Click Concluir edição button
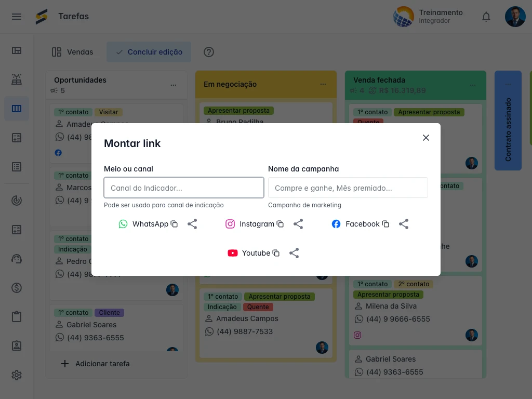This screenshot has height=399, width=532. pyautogui.click(x=149, y=52)
